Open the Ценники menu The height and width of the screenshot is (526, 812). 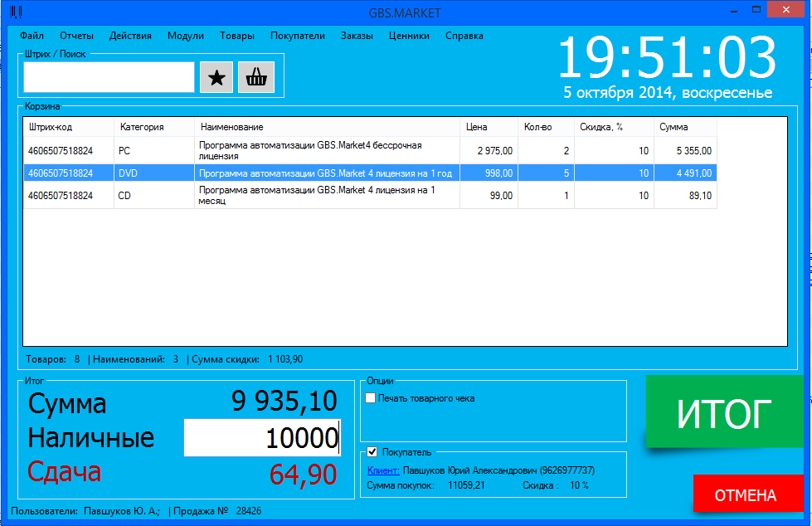click(409, 36)
